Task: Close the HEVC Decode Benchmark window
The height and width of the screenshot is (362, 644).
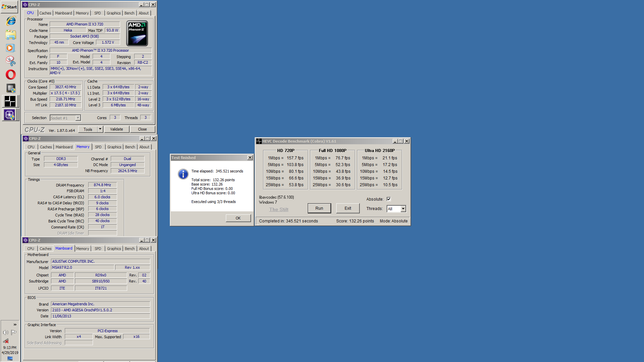Action: tap(407, 141)
